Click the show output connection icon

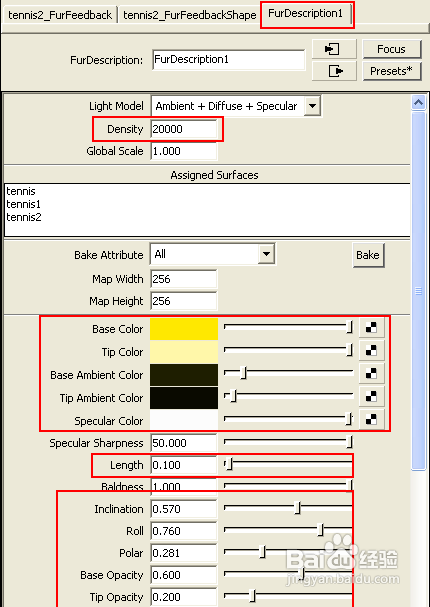pos(334,71)
